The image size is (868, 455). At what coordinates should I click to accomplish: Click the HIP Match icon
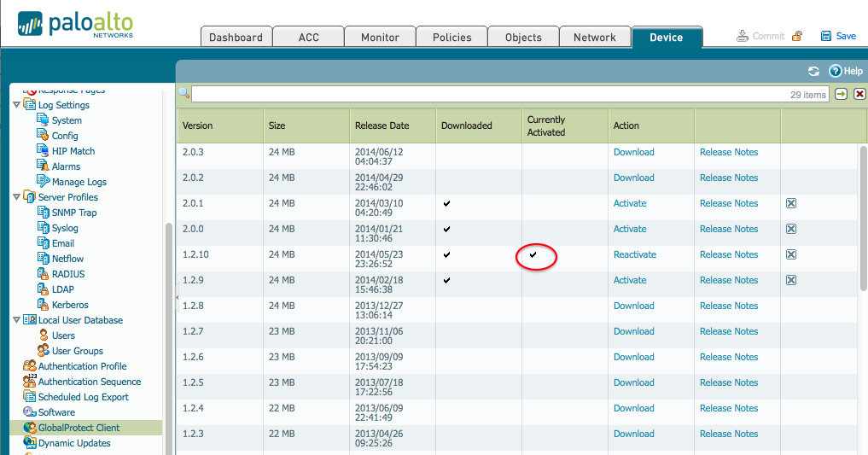tap(43, 150)
